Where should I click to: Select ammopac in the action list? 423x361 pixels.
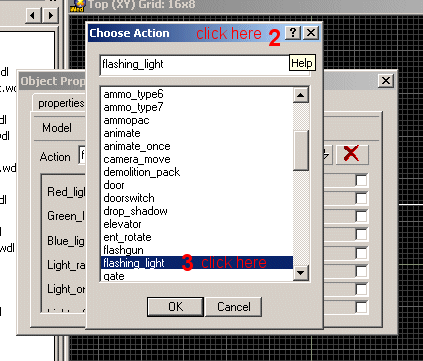click(x=197, y=120)
